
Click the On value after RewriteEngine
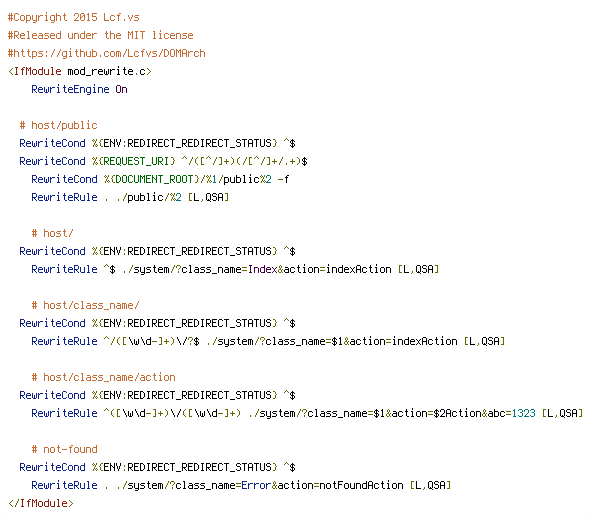coord(122,89)
